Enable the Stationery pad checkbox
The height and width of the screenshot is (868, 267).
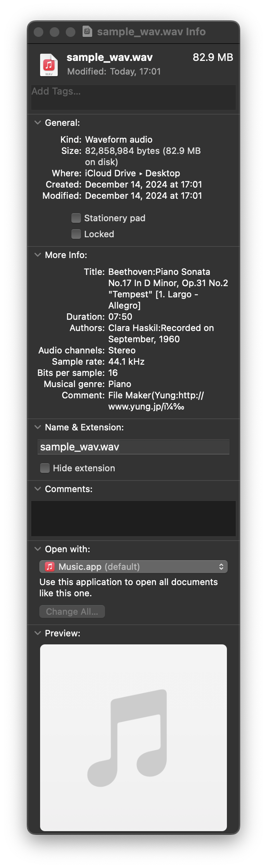click(x=75, y=218)
